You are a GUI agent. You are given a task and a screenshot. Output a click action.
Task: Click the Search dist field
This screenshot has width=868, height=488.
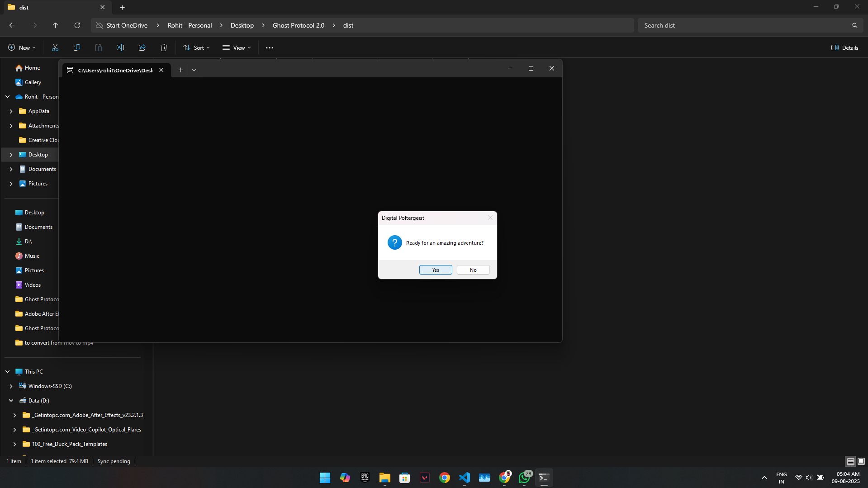[744, 25]
